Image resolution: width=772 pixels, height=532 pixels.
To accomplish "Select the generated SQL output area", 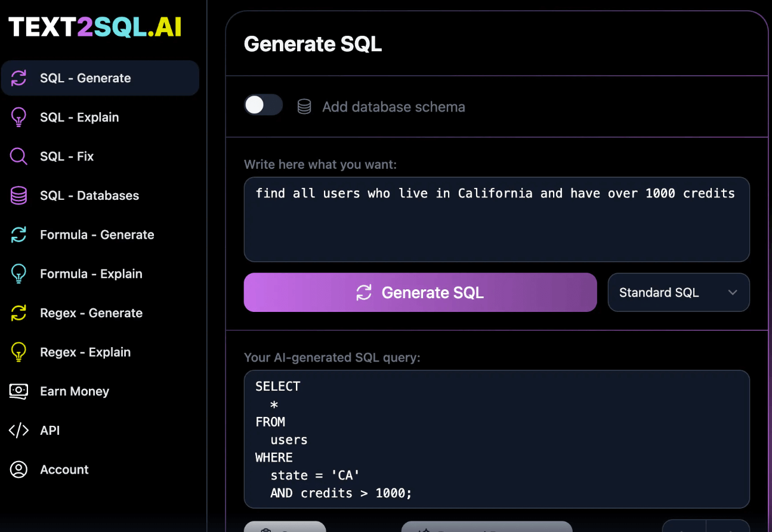I will [x=496, y=440].
